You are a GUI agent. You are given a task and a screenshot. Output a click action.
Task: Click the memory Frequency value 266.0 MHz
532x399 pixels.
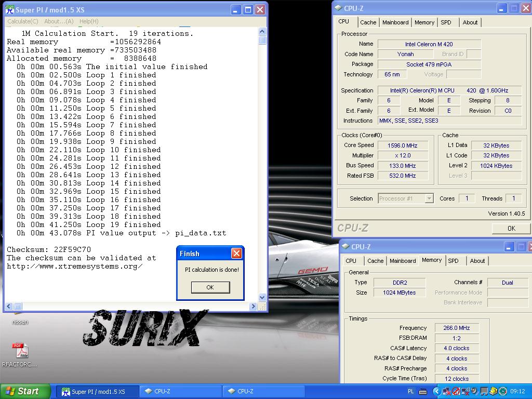click(456, 328)
